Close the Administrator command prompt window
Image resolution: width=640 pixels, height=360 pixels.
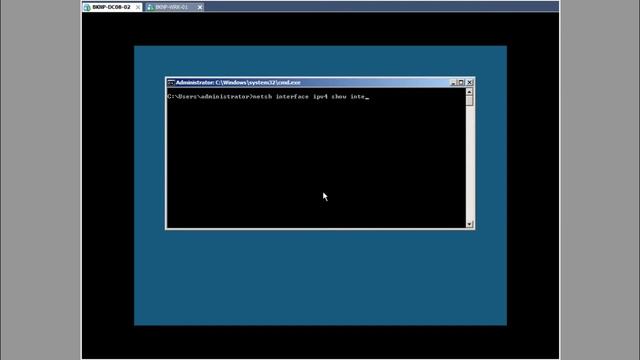coord(469,82)
